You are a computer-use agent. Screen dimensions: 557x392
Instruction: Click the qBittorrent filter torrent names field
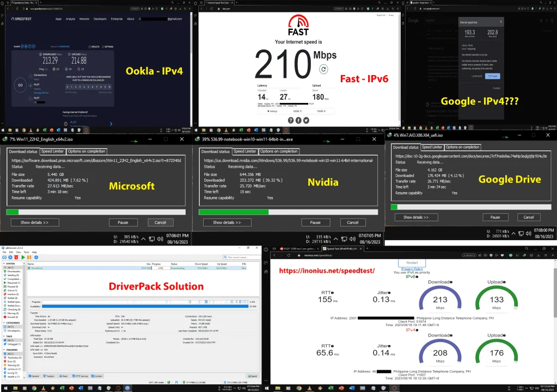tap(241, 257)
